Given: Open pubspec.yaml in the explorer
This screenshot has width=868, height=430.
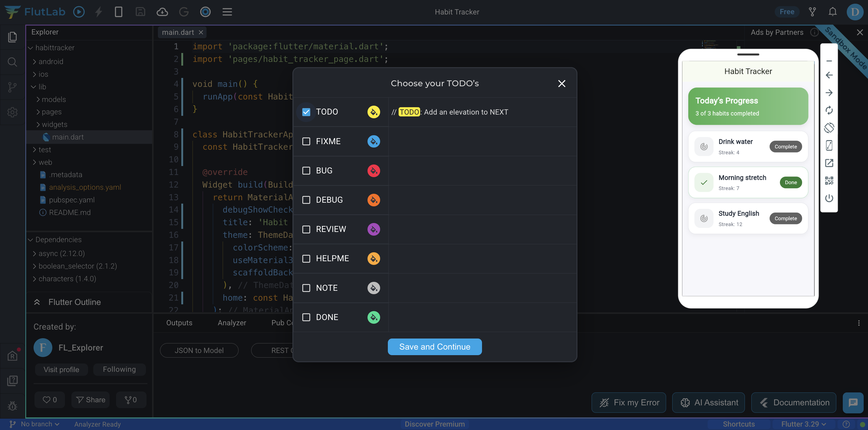Looking at the screenshot, I should tap(71, 200).
